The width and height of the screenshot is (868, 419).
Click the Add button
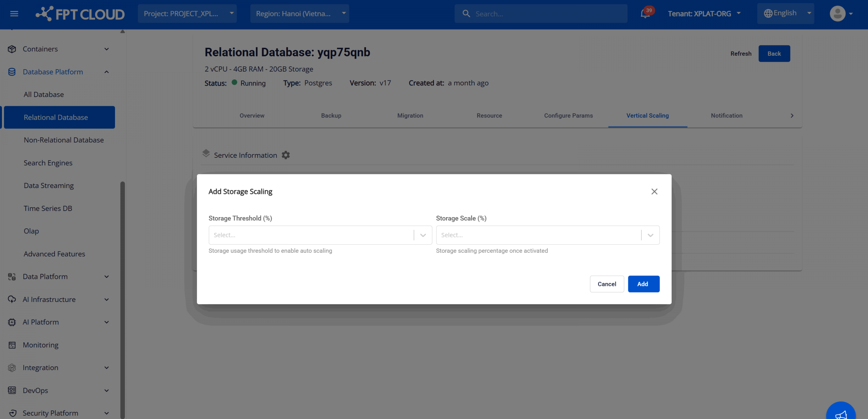click(643, 284)
